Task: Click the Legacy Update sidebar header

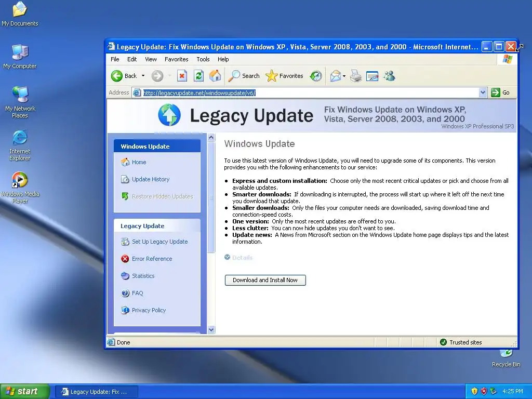Action: click(157, 226)
